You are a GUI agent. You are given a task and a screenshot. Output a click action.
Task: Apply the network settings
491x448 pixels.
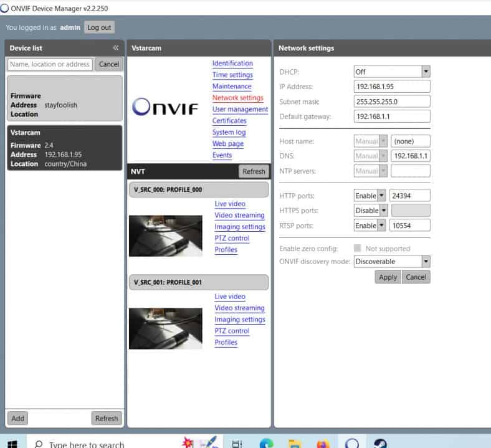388,277
